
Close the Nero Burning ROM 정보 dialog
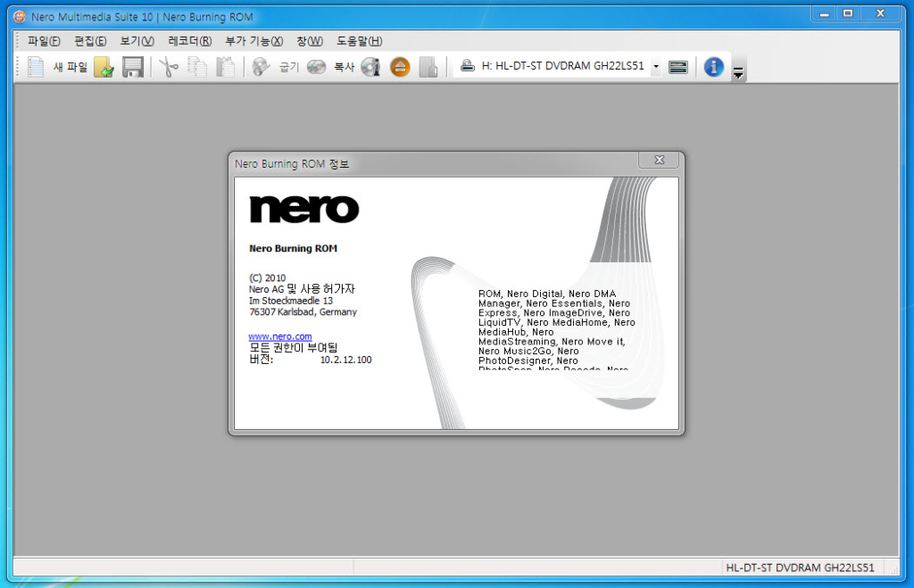[660, 160]
